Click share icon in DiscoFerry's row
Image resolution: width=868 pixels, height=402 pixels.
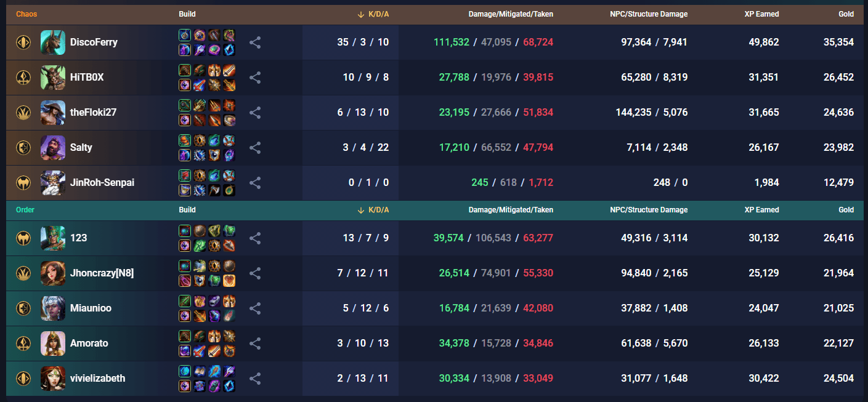tap(255, 42)
